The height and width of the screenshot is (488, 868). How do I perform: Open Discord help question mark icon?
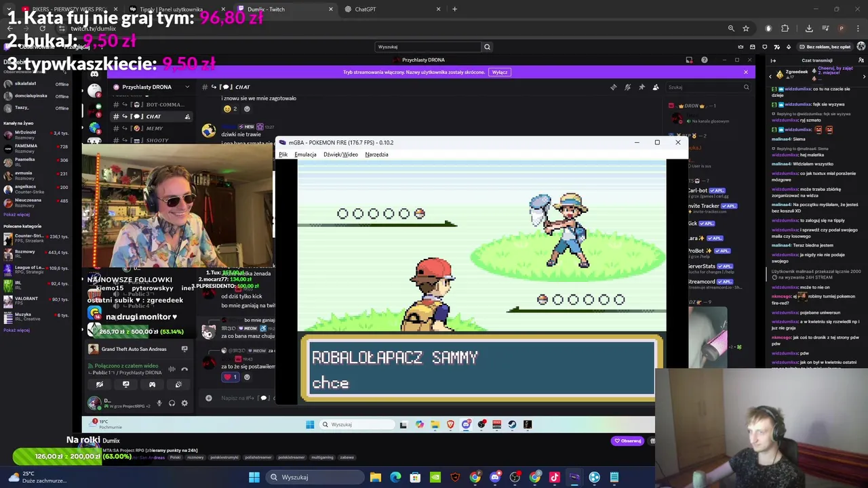click(x=705, y=60)
